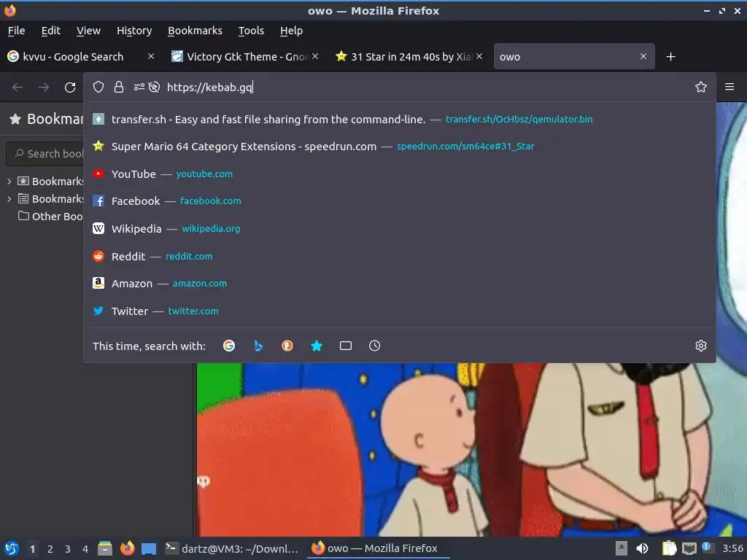
Task: Open network tray icon
Action: pyautogui.click(x=689, y=549)
